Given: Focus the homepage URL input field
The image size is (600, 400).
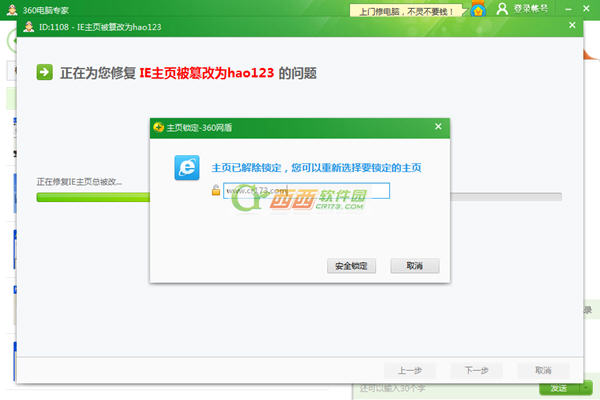Looking at the screenshot, I should 306,191.
